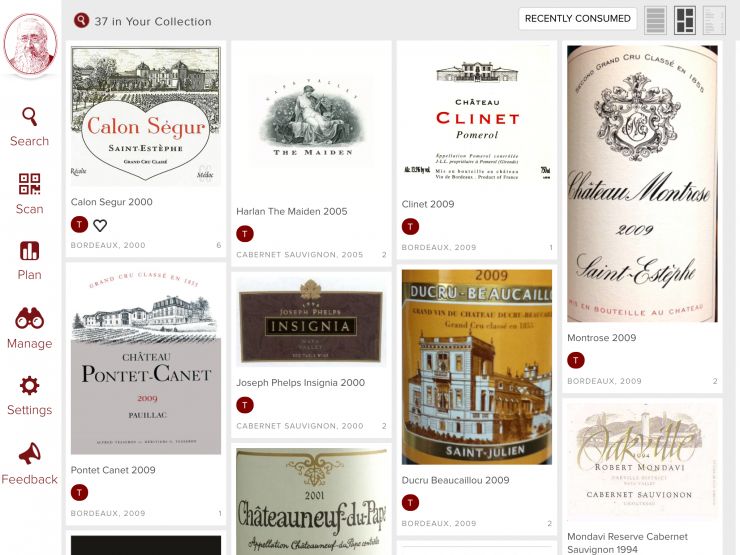
Task: Click the Scan label in sidebar
Action: tap(29, 209)
